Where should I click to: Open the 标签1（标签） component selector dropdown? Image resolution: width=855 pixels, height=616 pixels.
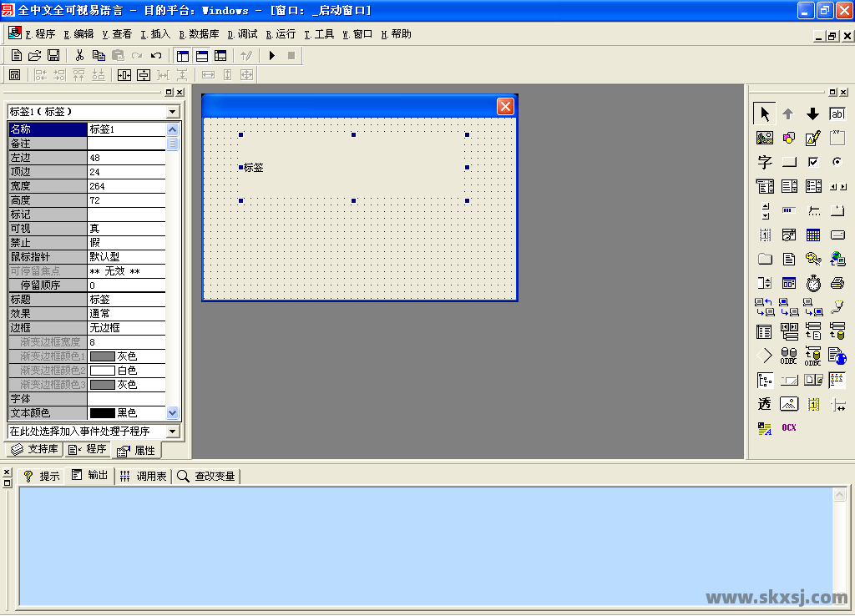coord(173,112)
